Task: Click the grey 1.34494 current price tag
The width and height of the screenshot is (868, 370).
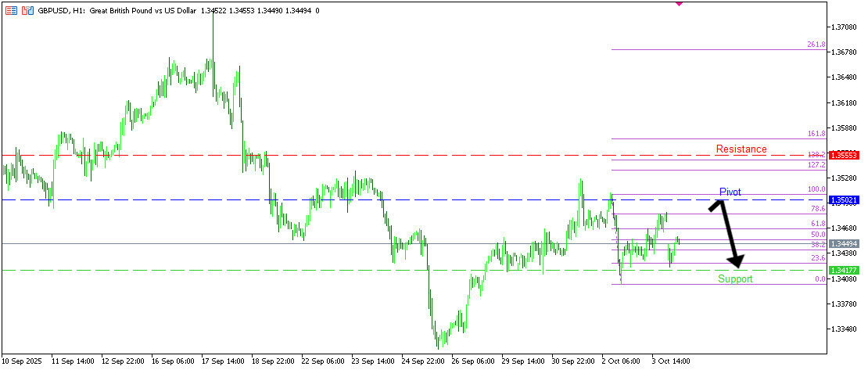Action: pos(845,244)
